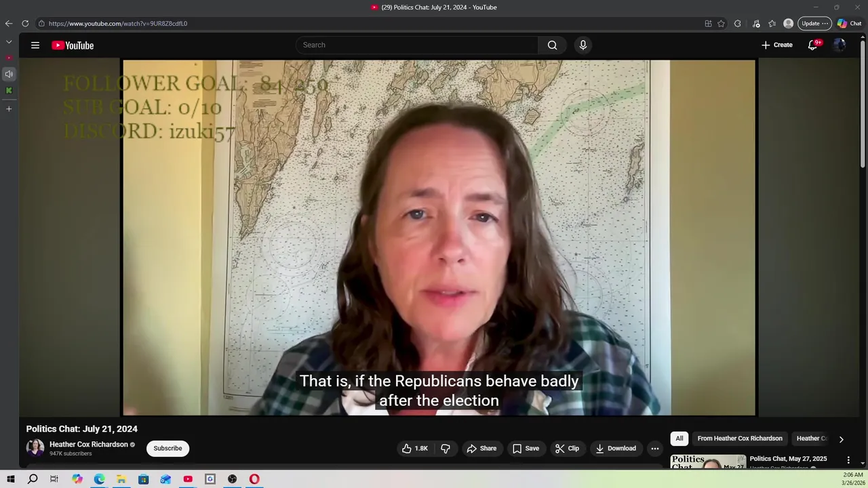Open video title Politics Chat: July 21, 2024

(81, 429)
